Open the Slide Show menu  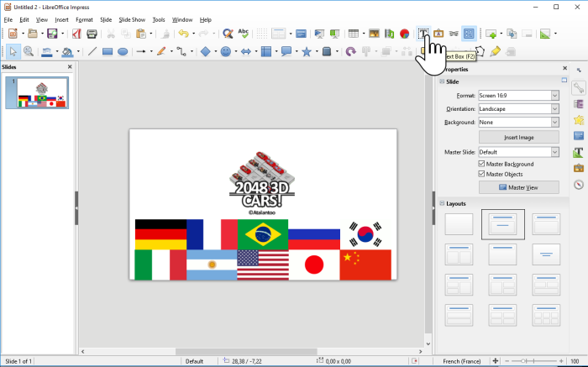(x=132, y=19)
